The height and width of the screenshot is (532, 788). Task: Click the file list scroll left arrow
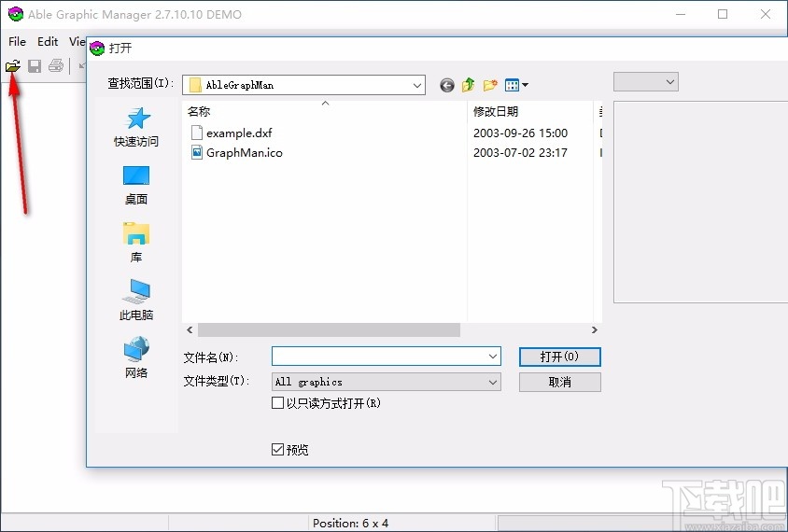(190, 330)
